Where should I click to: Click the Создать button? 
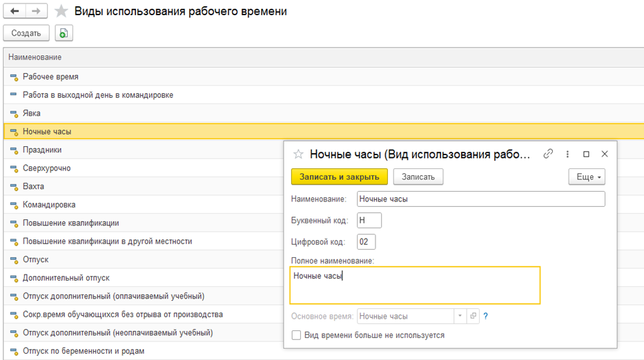26,33
